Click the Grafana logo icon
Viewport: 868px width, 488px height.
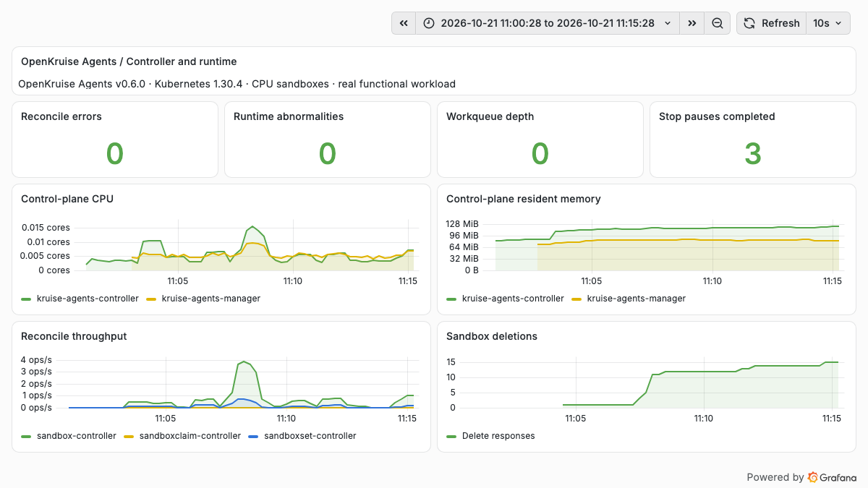coord(813,477)
